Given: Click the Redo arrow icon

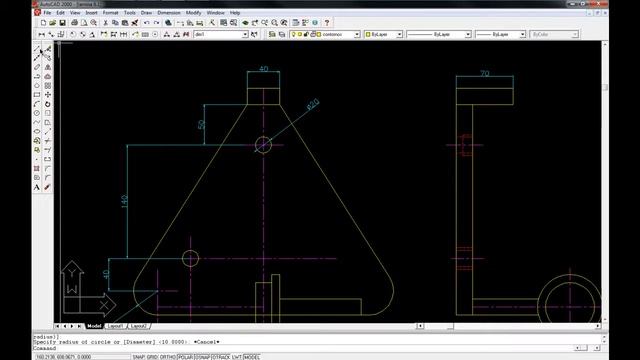Looking at the screenshot, I should pos(156,23).
